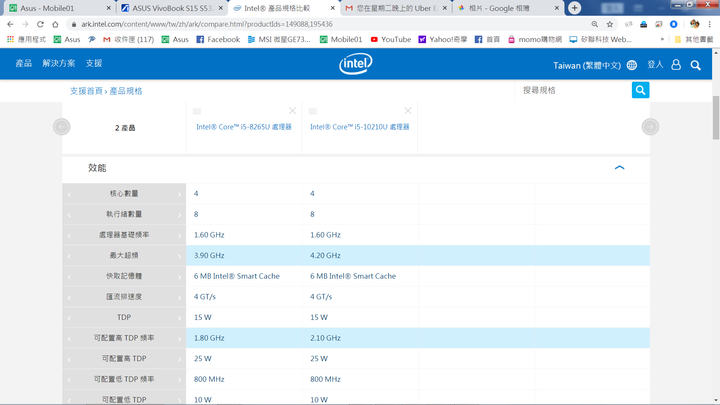720x405 pixels.
Task: Close the Intel 產品規格比較 tab
Action: tap(333, 8)
